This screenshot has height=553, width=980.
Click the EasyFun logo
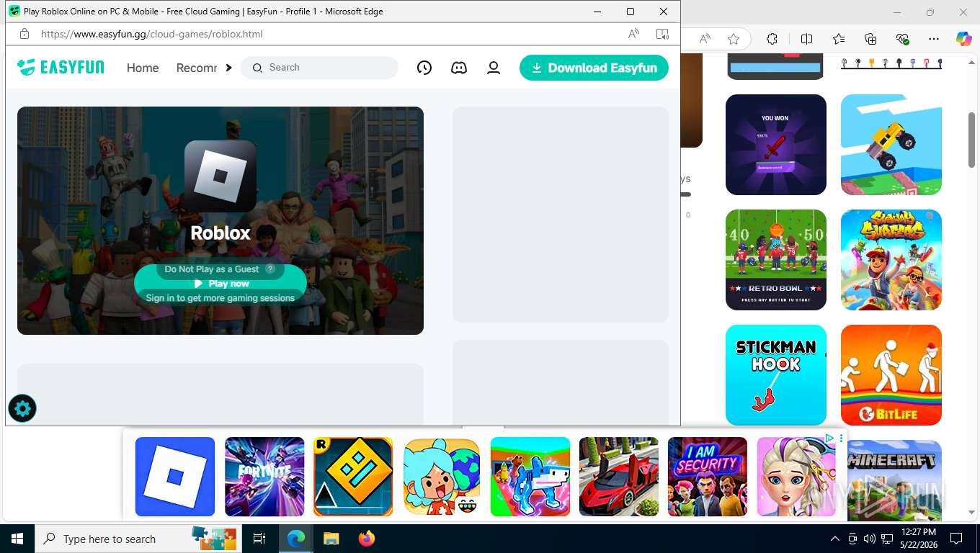pyautogui.click(x=61, y=68)
